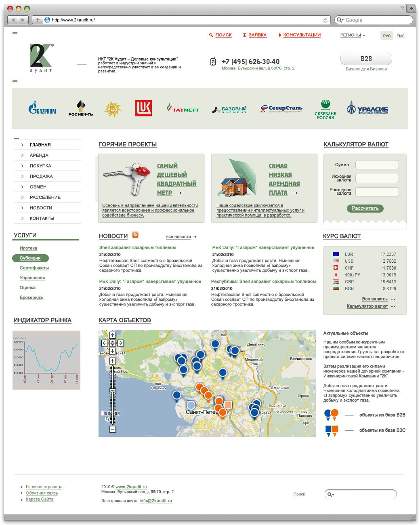Open the РЕГИОНЫ dropdown
The width and height of the screenshot is (420, 525).
pos(353,35)
